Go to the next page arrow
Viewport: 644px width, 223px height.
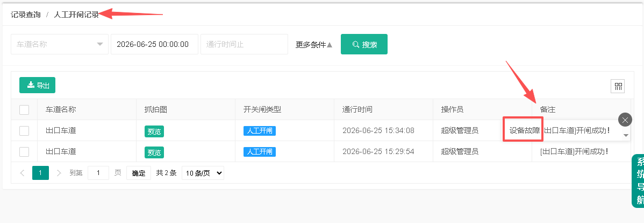click(x=59, y=173)
